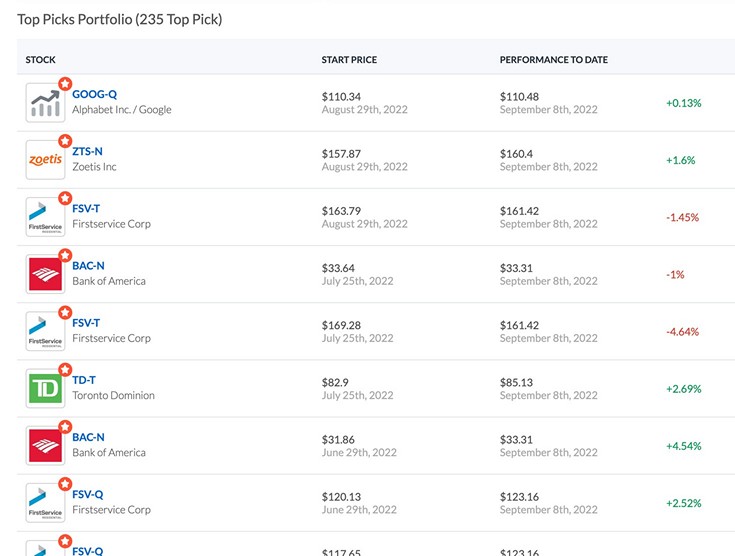Click the star badge on the TD logo
735x556 pixels.
(65, 370)
